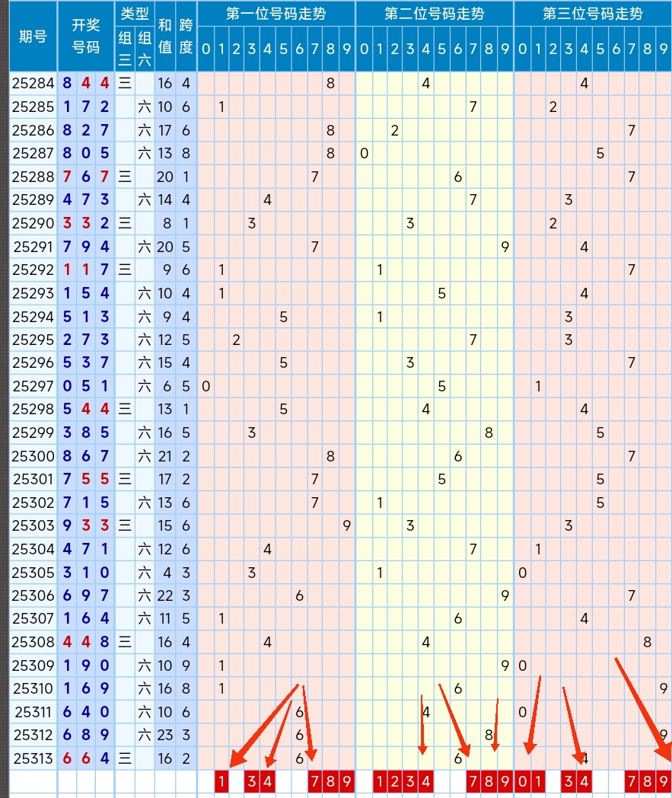The image size is (672, 798).
Task: Click the 第三位号码走势 section header
Action: [593, 13]
